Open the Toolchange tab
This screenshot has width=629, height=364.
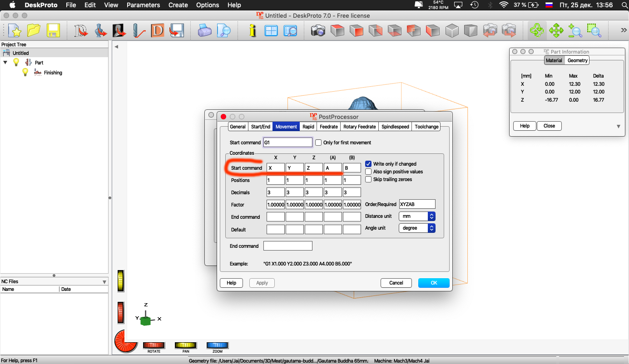coord(426,127)
